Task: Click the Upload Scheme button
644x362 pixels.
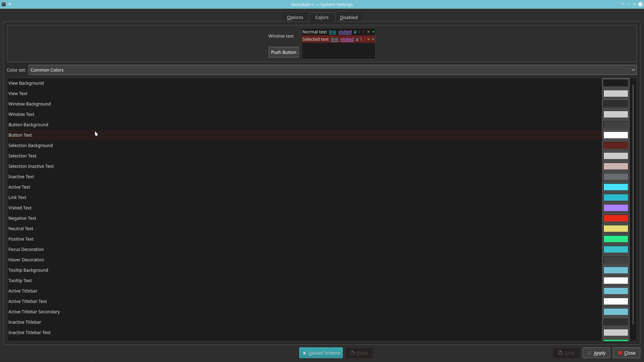Action: [x=321, y=353]
